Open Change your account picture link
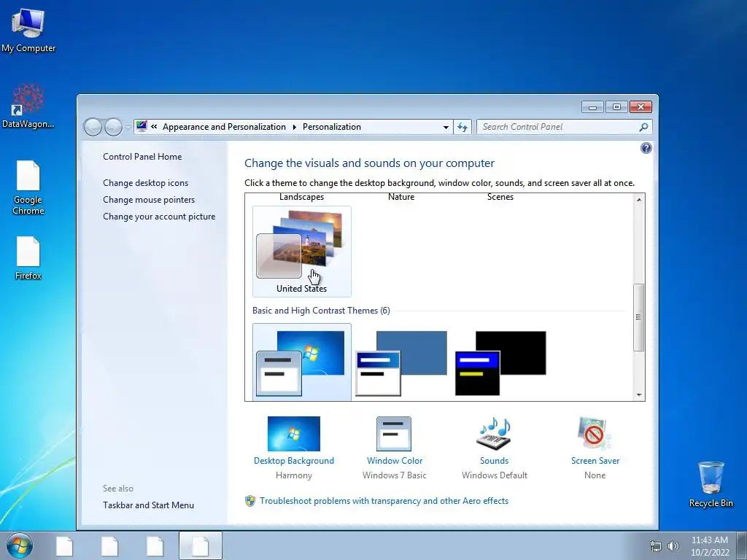Viewport: 747px width, 560px height. coord(158,216)
